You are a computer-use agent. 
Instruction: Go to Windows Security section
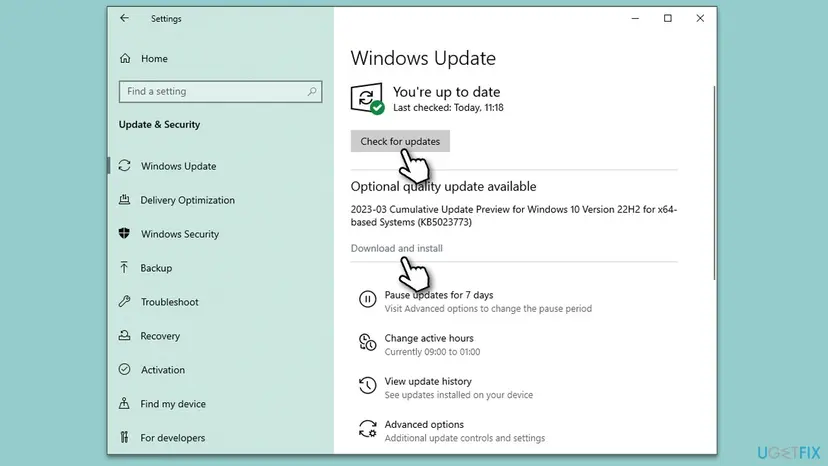[180, 234]
